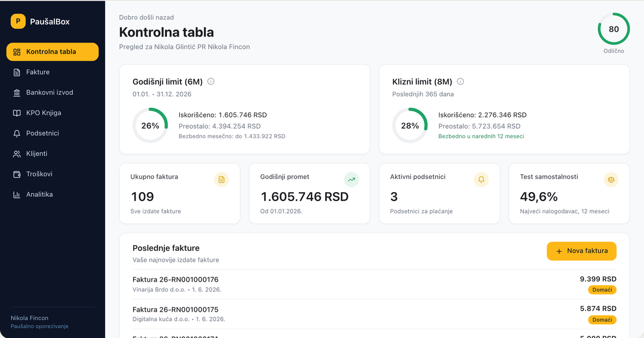
Task: Go to Bankovni izvod page
Action: point(53,93)
